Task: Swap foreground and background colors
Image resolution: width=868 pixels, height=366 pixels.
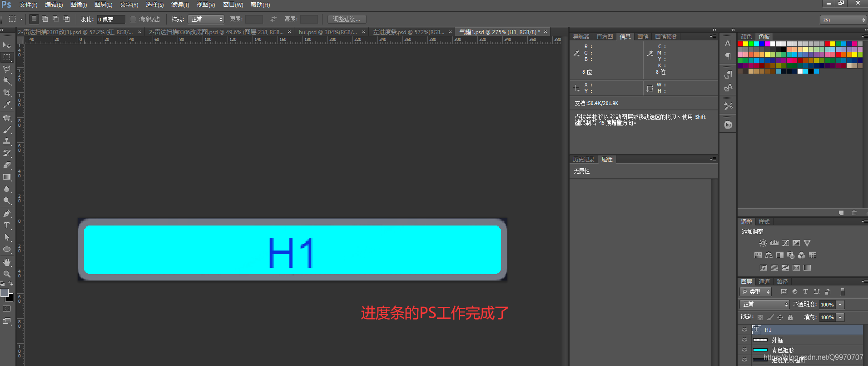Action: [10, 283]
